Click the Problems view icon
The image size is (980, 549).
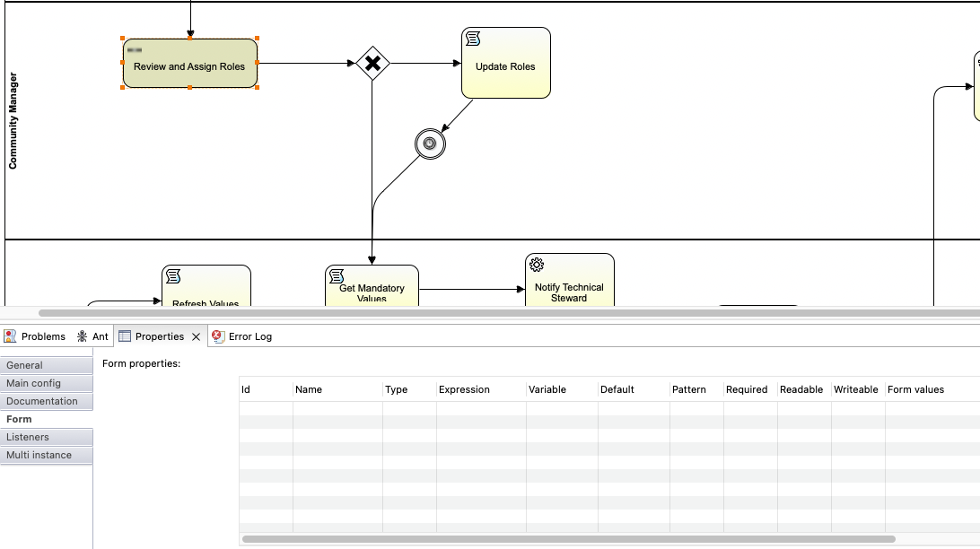10,336
